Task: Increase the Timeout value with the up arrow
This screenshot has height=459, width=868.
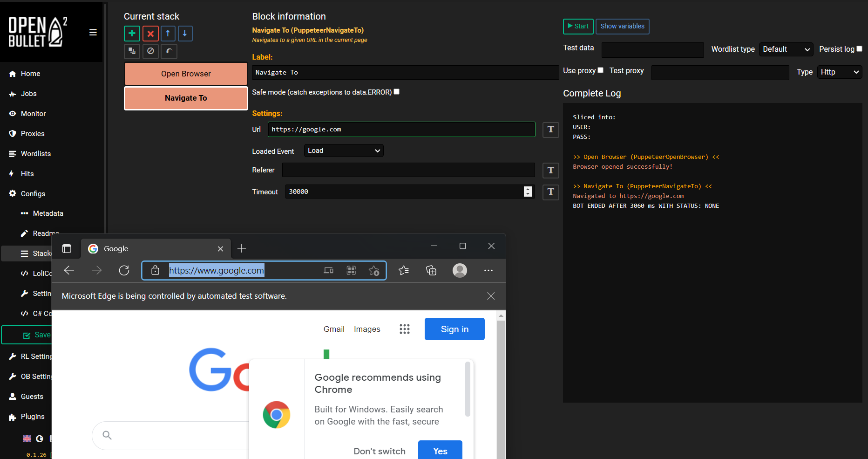Action: [x=528, y=189]
